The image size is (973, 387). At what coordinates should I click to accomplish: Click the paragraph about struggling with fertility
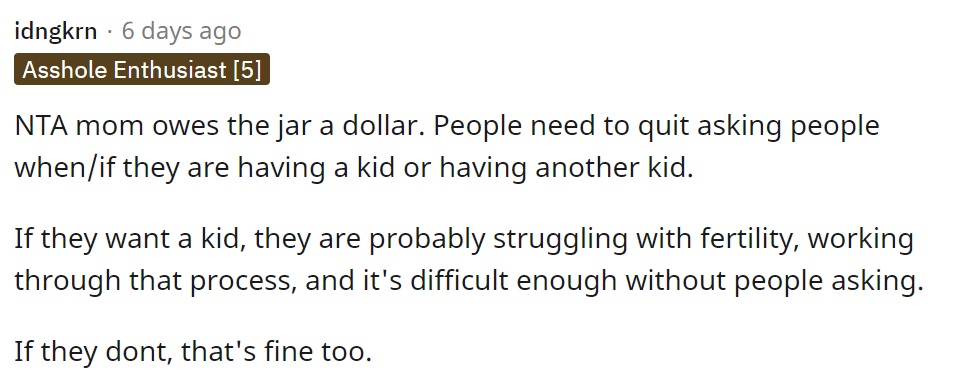(469, 260)
